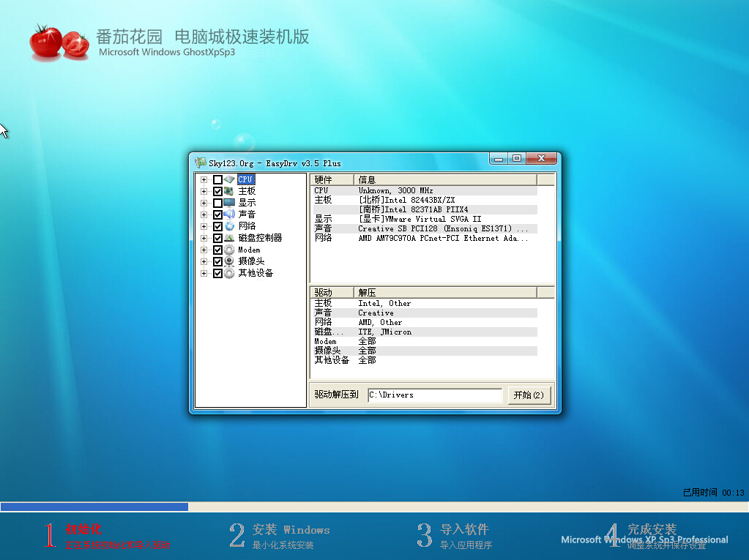Select the 网络 tree label
The width and height of the screenshot is (749, 560).
(x=247, y=226)
